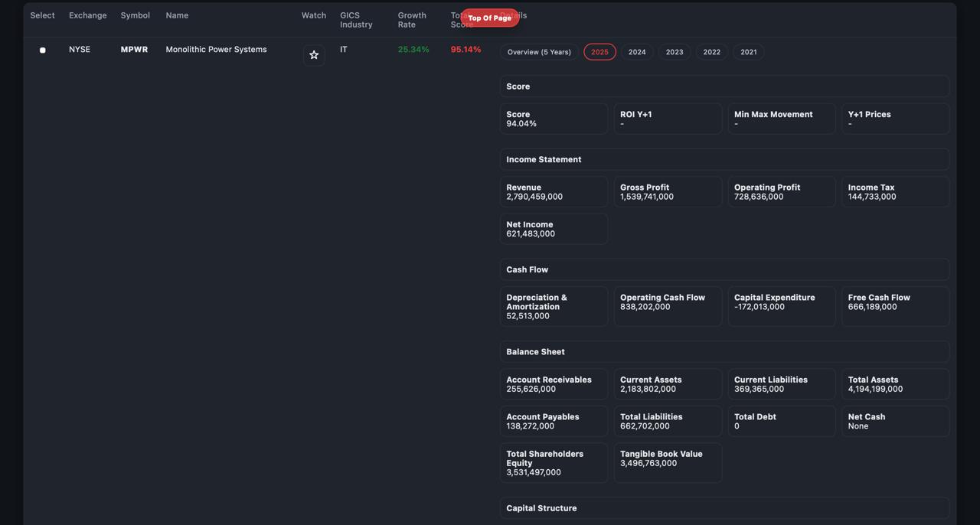Click the Watch column header
This screenshot has height=525, width=980.
click(314, 15)
